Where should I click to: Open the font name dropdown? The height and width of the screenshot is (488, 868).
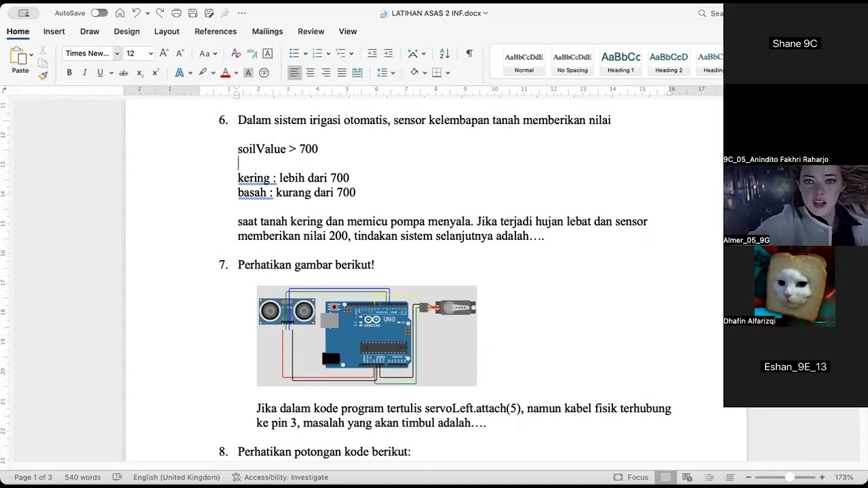(117, 54)
